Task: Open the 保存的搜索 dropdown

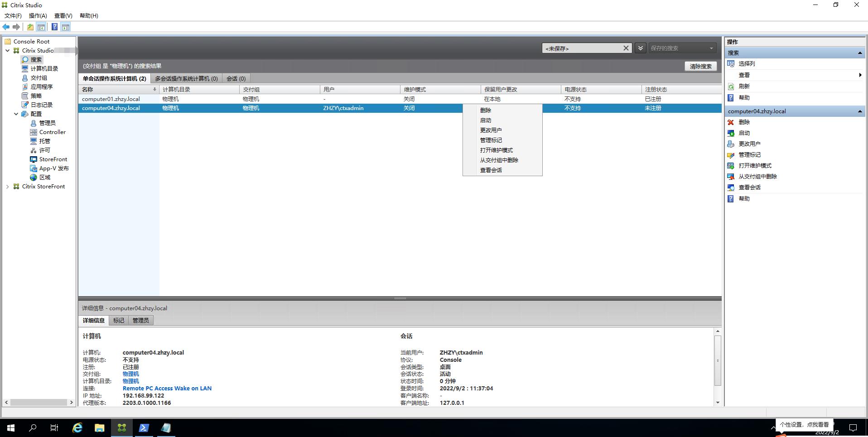Action: point(682,48)
